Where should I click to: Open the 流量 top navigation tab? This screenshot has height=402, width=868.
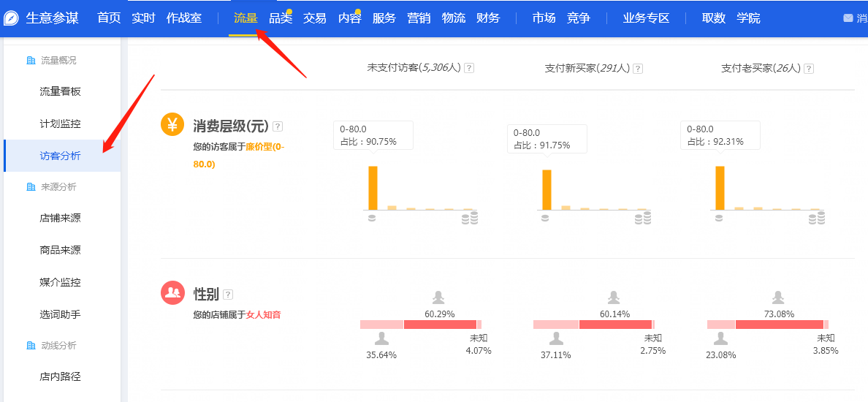click(245, 18)
